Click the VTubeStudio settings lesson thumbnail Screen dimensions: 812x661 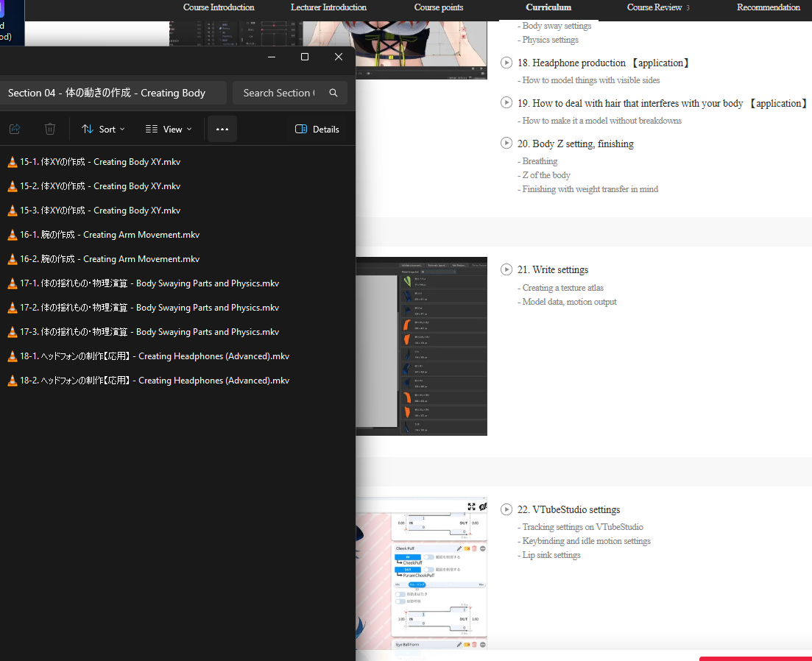(x=422, y=573)
